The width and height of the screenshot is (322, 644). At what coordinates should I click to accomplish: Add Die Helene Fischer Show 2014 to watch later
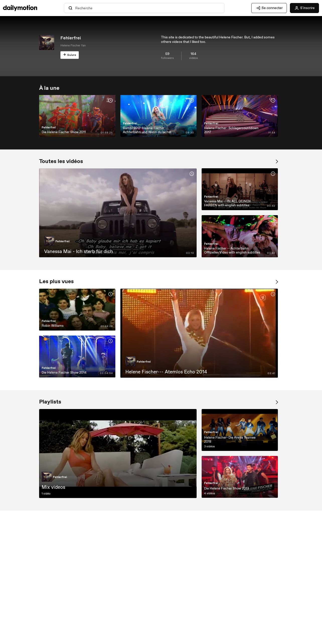pyautogui.click(x=110, y=341)
